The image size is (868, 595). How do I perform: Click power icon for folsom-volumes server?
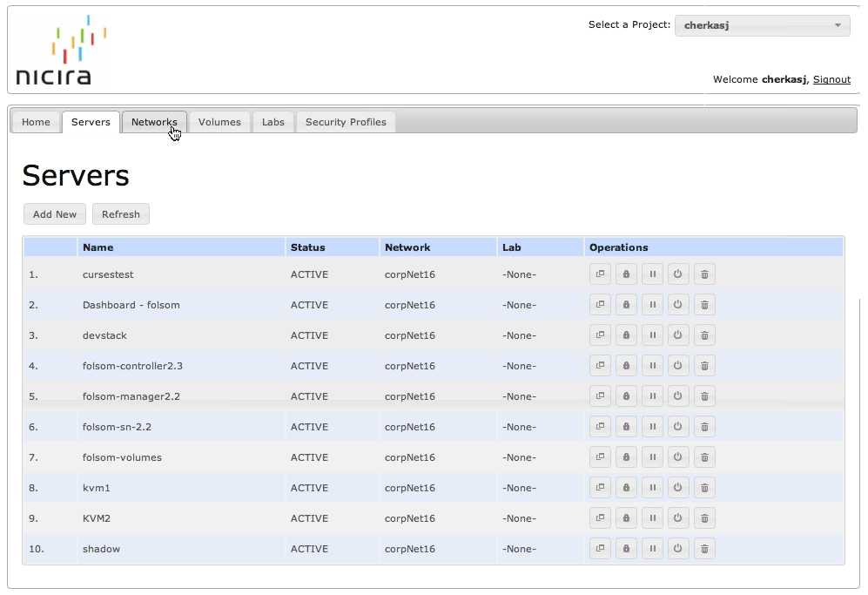(x=678, y=457)
